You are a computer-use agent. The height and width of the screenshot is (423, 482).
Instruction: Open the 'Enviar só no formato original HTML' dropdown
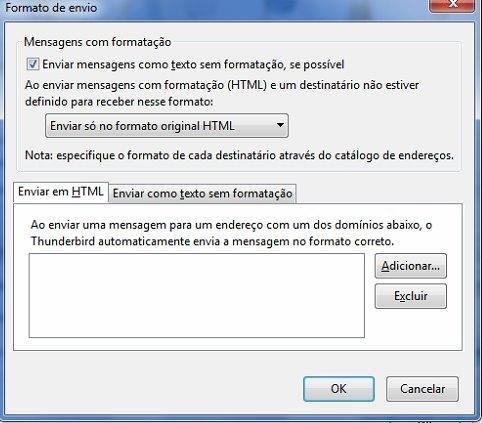pos(167,126)
